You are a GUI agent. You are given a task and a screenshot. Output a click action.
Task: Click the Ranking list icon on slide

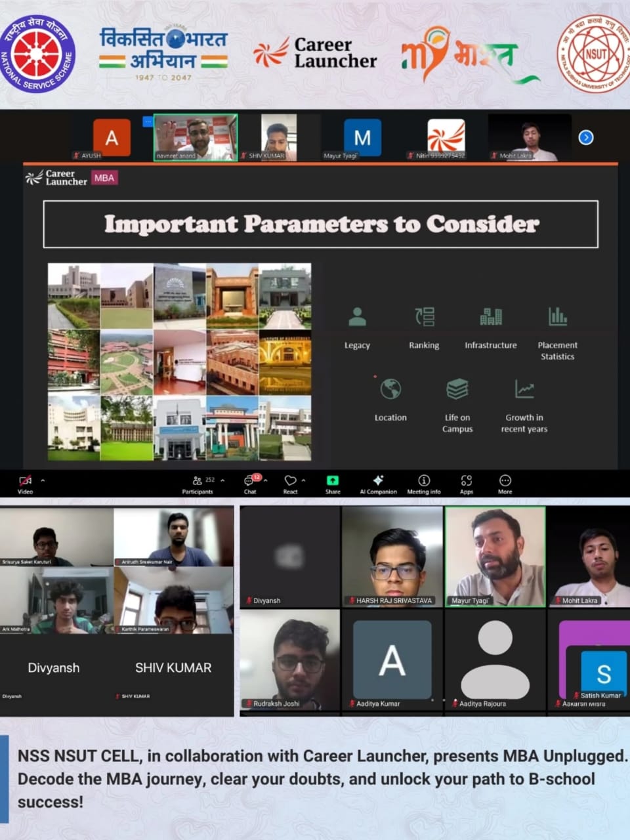(424, 317)
